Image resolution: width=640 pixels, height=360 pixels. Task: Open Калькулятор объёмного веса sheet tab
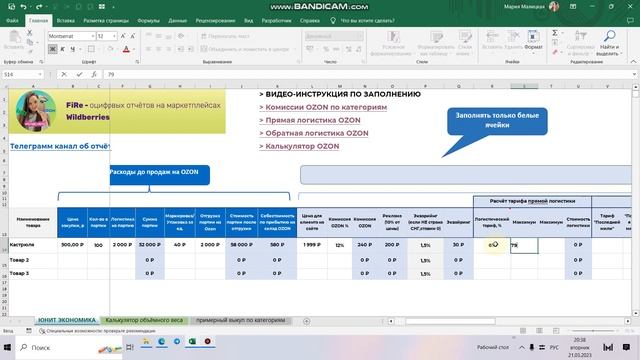coord(144,320)
